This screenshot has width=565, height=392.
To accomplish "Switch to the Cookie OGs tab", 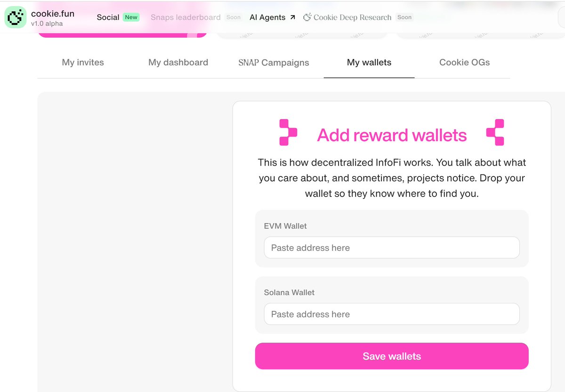I will point(465,62).
